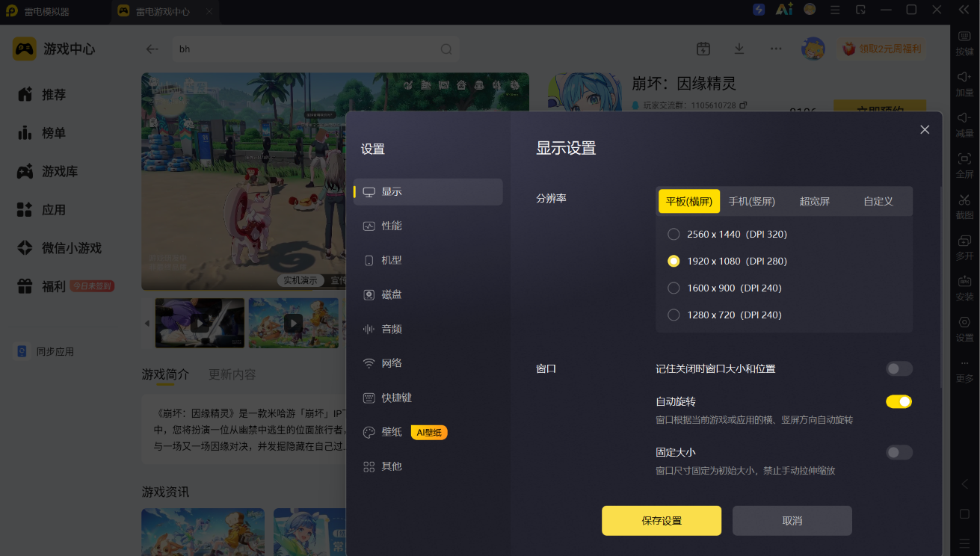Enter fullscreen via the 全屏 icon

click(964, 158)
